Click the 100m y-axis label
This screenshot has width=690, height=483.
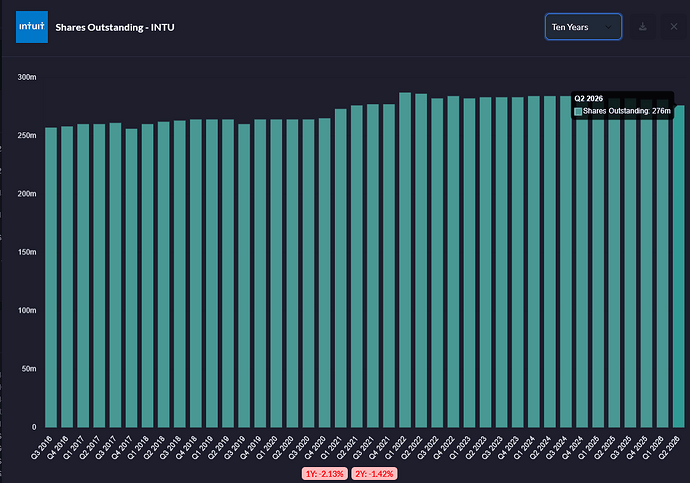27,310
